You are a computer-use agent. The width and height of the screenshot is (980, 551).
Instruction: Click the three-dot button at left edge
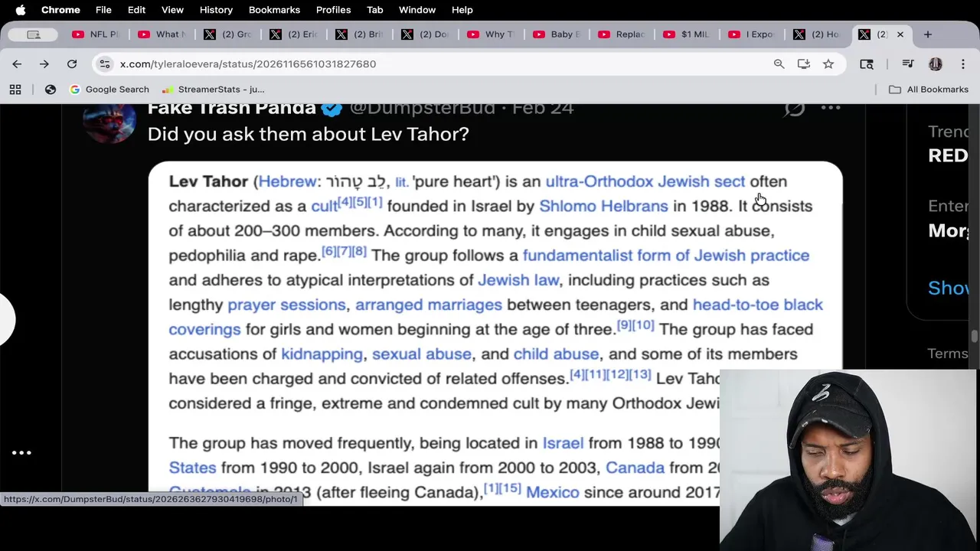point(21,452)
